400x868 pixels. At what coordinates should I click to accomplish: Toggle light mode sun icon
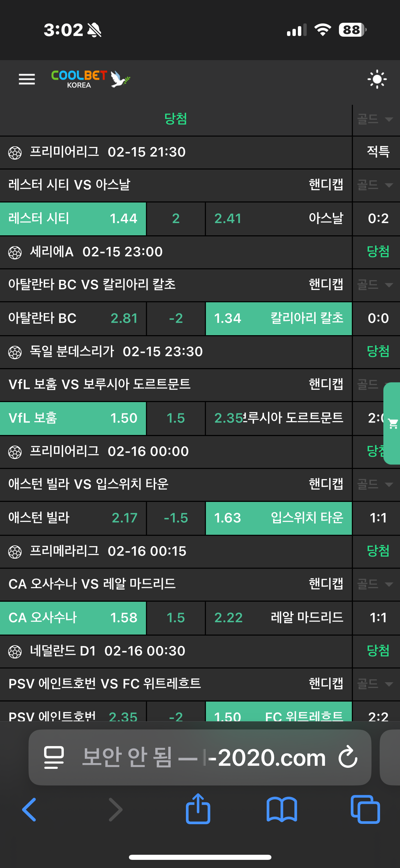tap(377, 79)
